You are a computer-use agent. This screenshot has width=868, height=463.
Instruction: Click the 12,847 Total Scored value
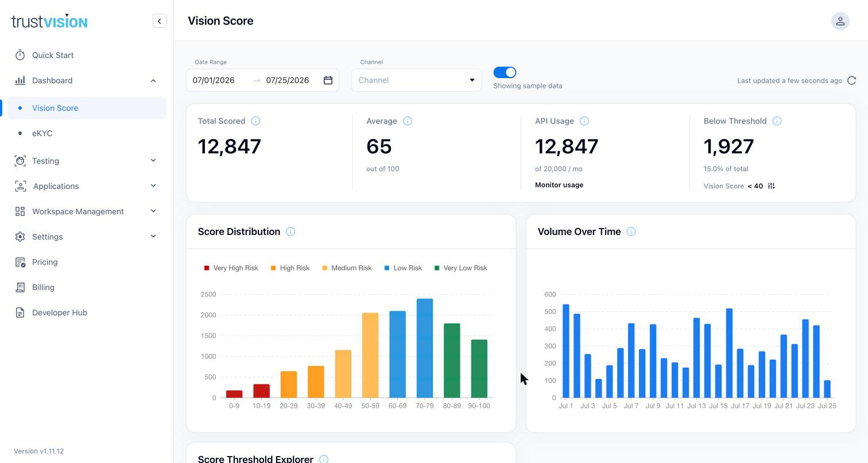click(x=230, y=146)
